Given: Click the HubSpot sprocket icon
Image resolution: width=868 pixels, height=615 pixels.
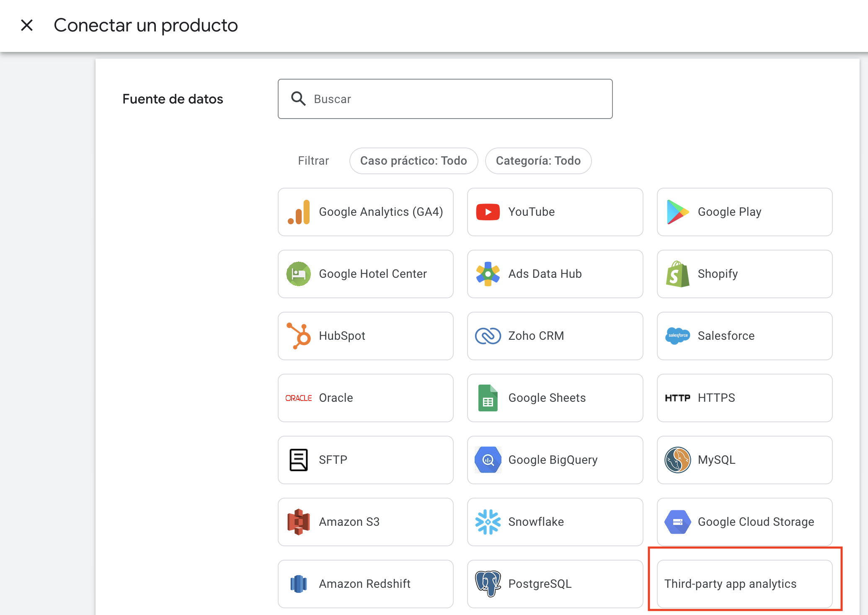Looking at the screenshot, I should pyautogui.click(x=299, y=336).
